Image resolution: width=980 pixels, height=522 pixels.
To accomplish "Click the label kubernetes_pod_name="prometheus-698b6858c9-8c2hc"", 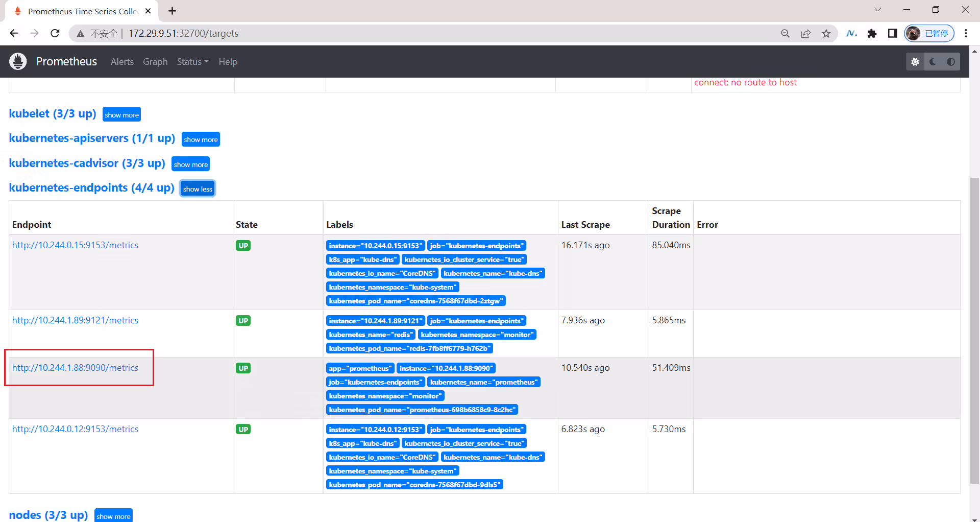I will (422, 410).
